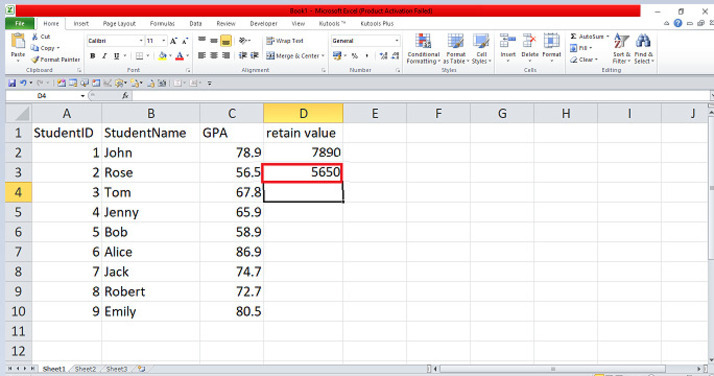
Task: Click the insert function fx icon
Action: 125,96
